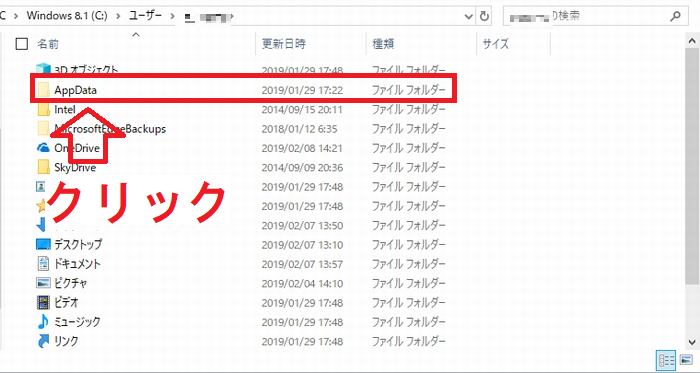Click the SkyDrive folder icon
The height and width of the screenshot is (373, 700).
[x=44, y=167]
